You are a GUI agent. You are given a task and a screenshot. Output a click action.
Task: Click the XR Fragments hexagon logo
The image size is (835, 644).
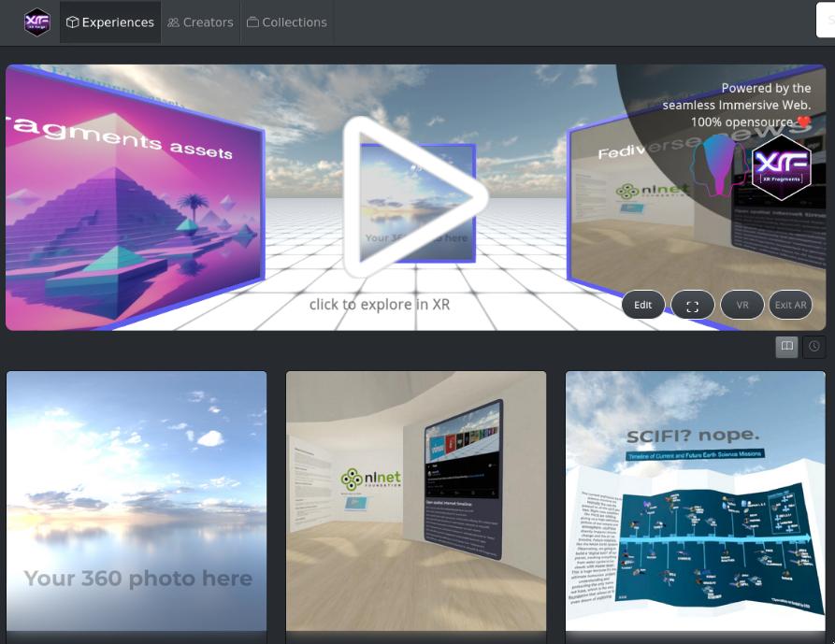[x=781, y=168]
